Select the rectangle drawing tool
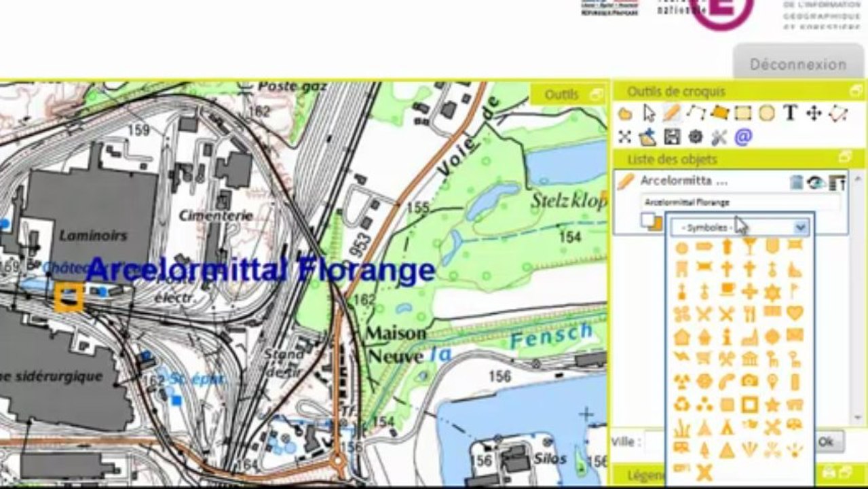The height and width of the screenshot is (489, 868). pyautogui.click(x=743, y=113)
